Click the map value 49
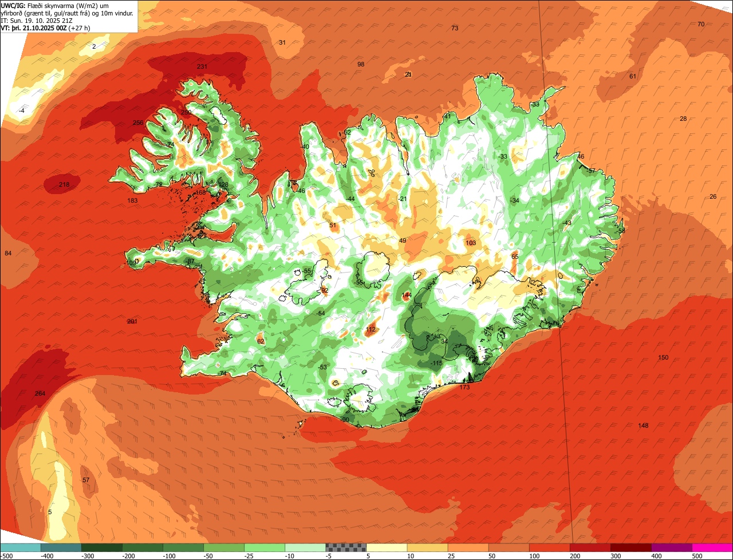The image size is (733, 560). pos(403,240)
